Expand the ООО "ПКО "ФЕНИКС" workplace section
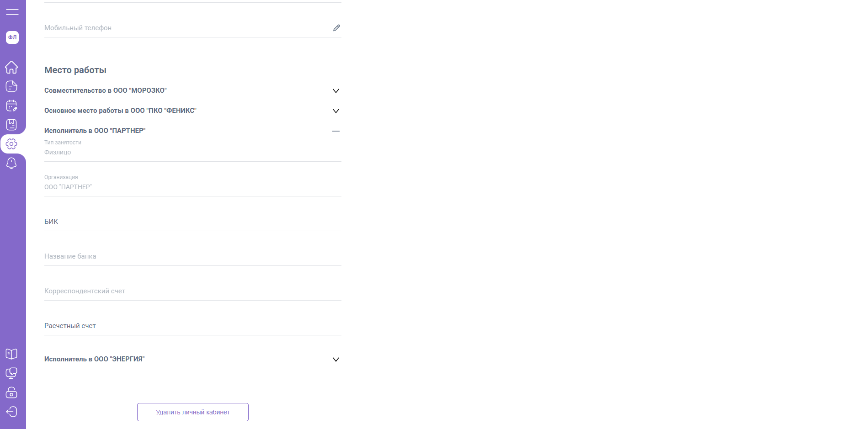Image resolution: width=868 pixels, height=429 pixels. pos(335,111)
